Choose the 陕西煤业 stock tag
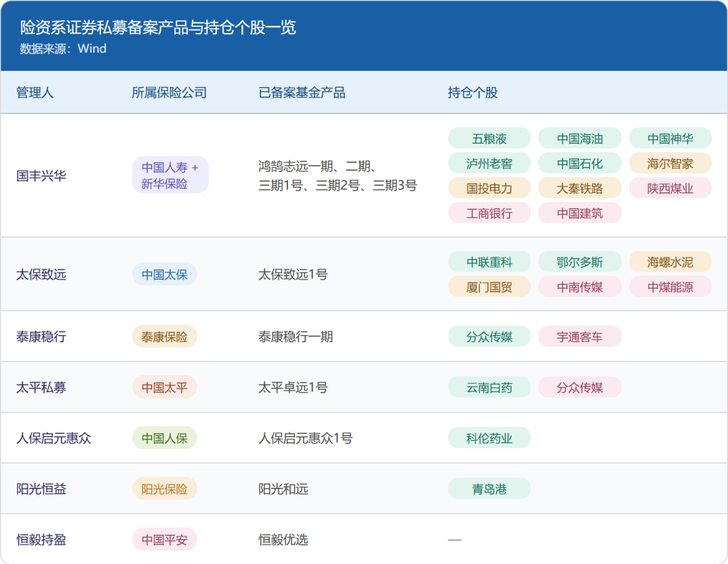 click(671, 188)
